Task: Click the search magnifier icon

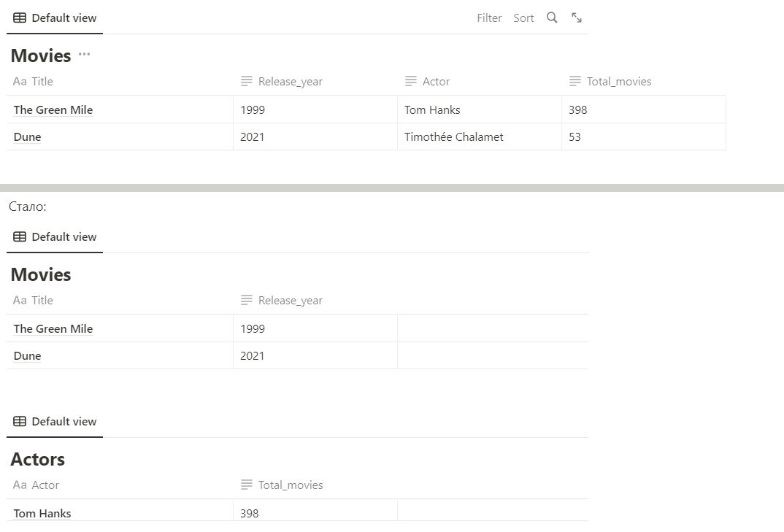Action: point(552,18)
